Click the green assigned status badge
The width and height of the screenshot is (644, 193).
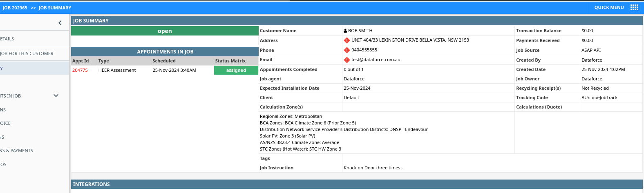point(236,70)
